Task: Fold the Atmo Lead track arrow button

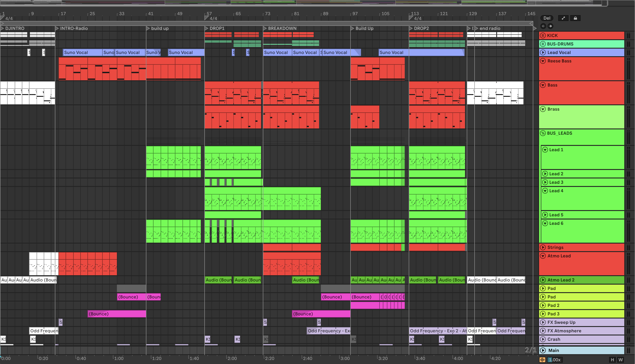Action: 543,256
